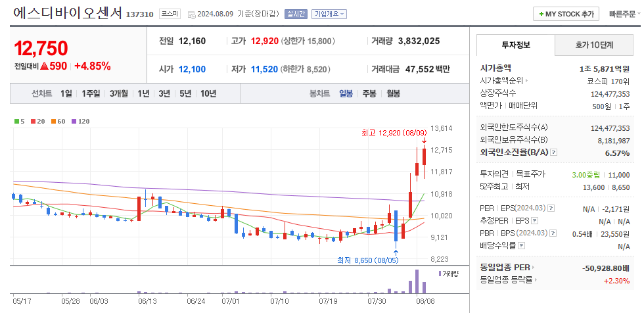Click the +4.85% change percentage

pos(93,66)
